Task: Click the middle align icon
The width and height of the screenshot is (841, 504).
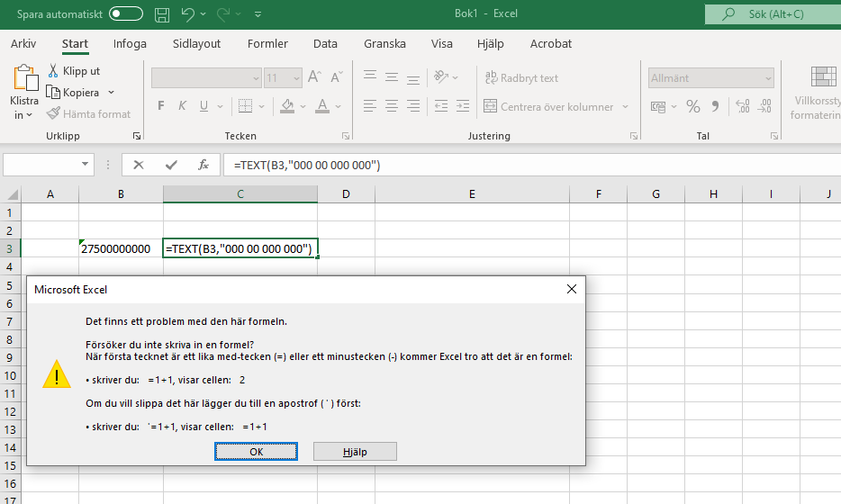Action: [x=392, y=77]
